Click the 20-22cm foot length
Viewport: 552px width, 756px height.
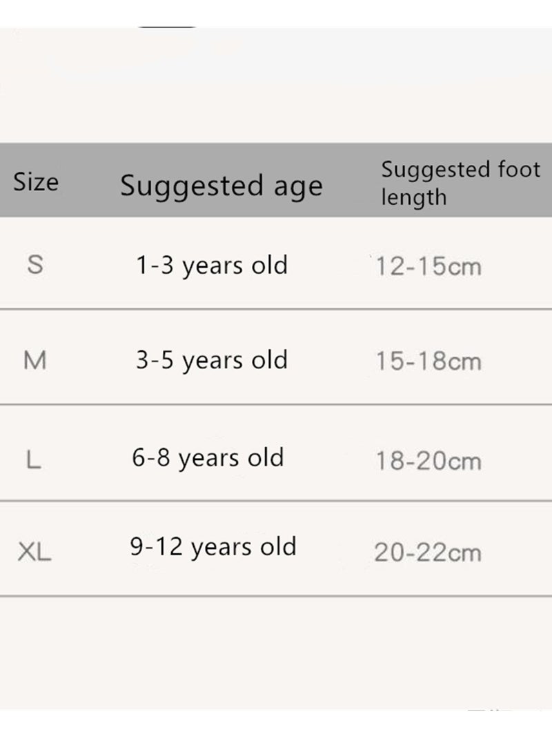coord(428,553)
